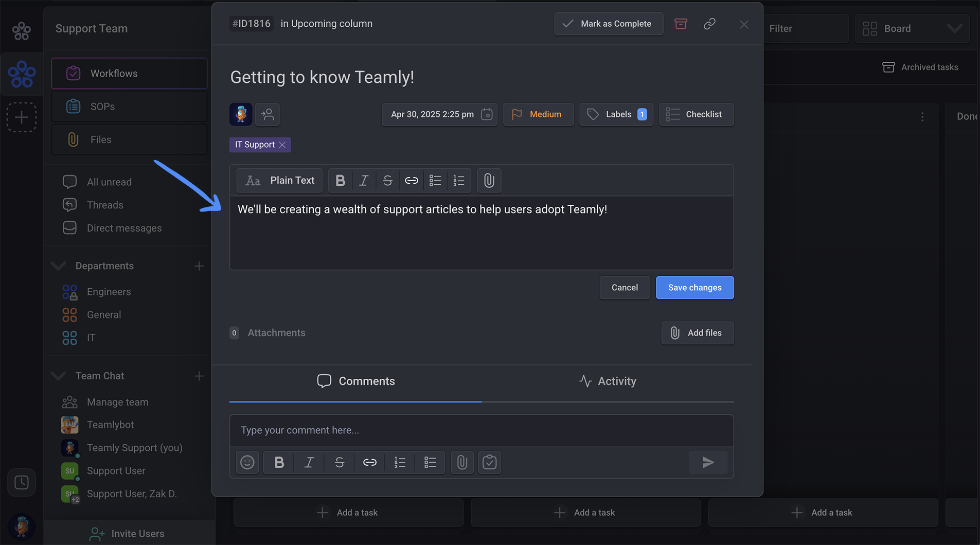
Task: Add a new department with plus
Action: pyautogui.click(x=199, y=266)
